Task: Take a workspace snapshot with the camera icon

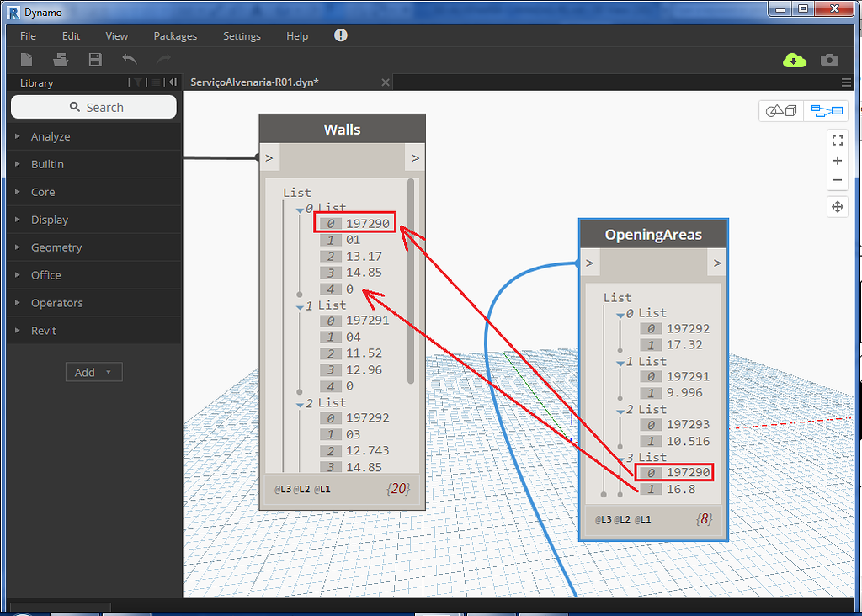Action: coord(829,60)
